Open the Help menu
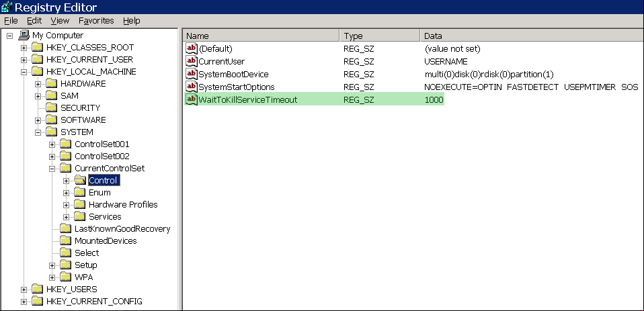 pos(132,21)
